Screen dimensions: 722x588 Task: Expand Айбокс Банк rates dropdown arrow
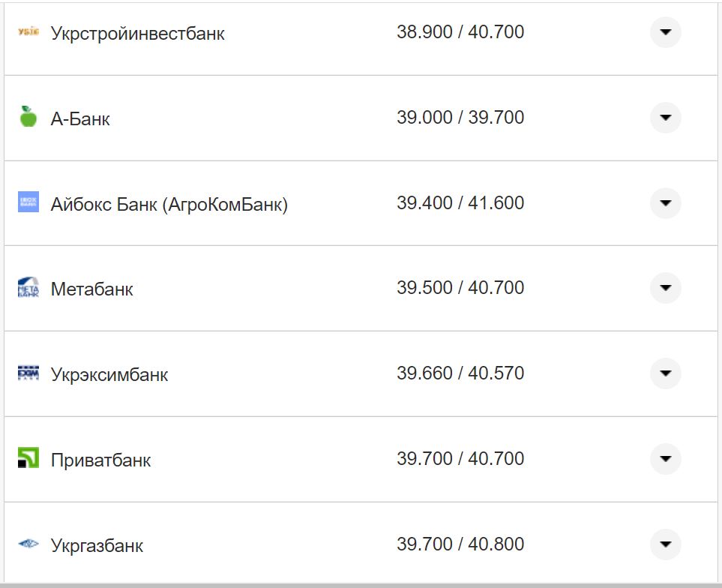[x=665, y=203]
